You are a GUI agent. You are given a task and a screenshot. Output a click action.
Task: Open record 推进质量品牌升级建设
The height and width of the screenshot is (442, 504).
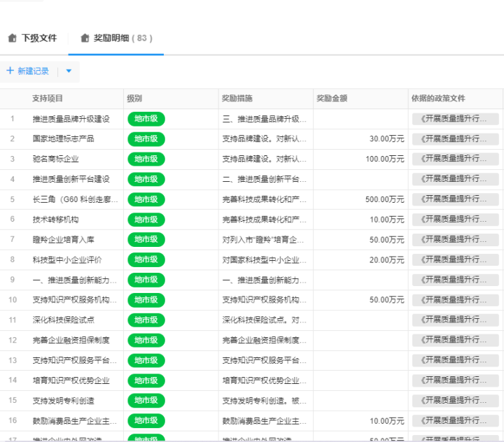click(71, 119)
